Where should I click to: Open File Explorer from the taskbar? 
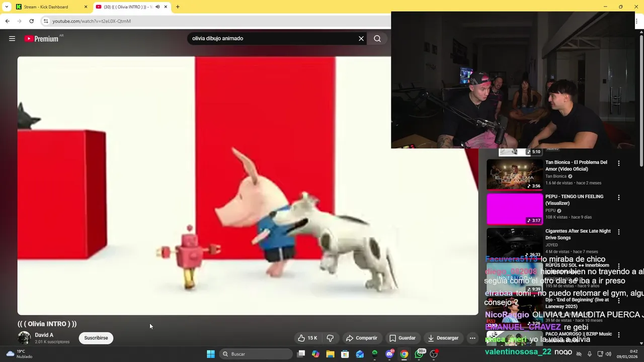330,354
